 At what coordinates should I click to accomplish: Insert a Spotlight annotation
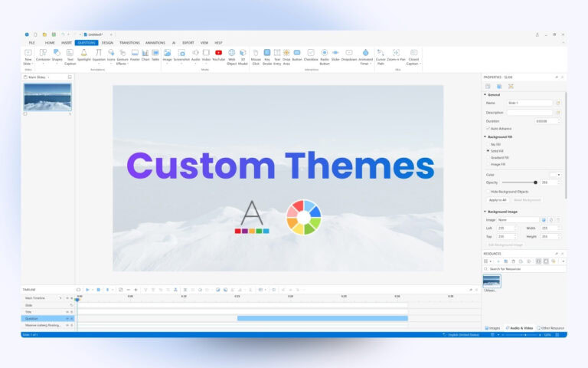[x=83, y=55]
